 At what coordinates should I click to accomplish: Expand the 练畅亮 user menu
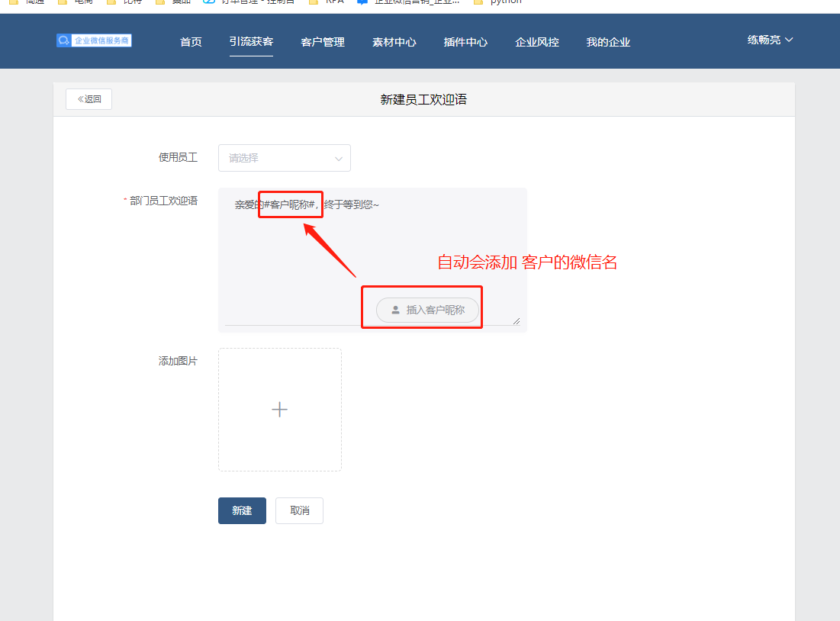click(770, 40)
